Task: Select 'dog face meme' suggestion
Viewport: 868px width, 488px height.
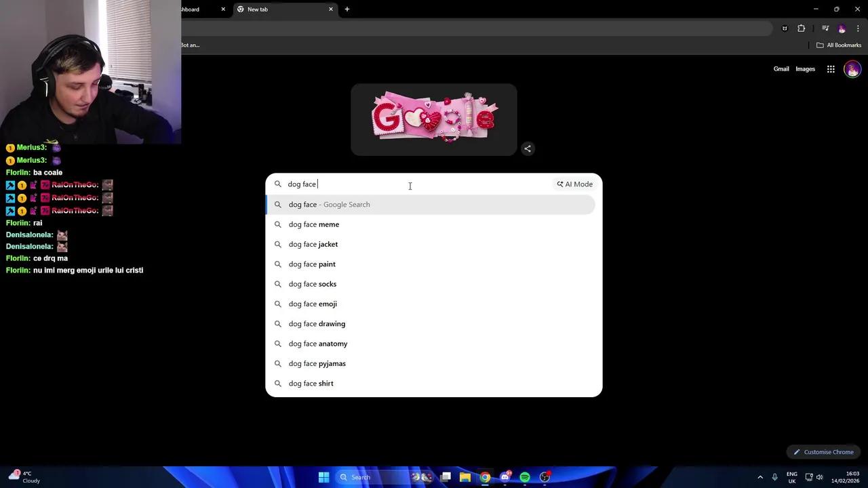Action: 431,224
